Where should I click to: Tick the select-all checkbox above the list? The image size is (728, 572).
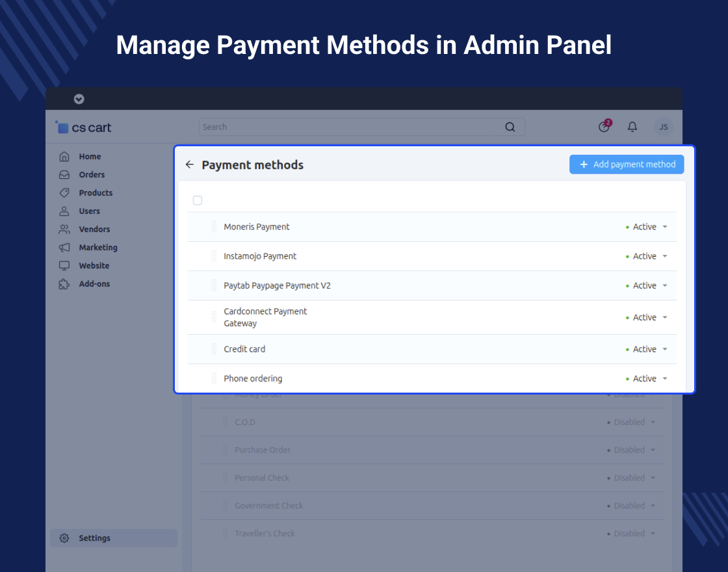pyautogui.click(x=198, y=201)
